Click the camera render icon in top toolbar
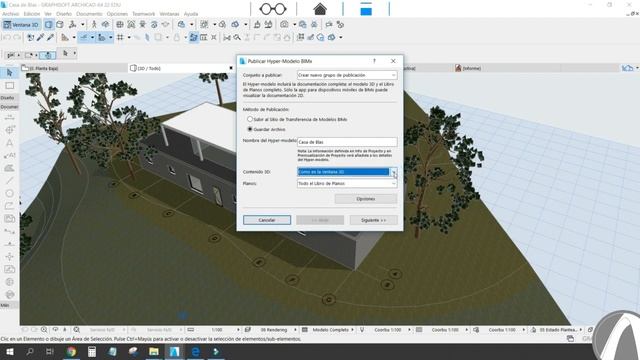The width and height of the screenshot is (640, 360). click(284, 24)
